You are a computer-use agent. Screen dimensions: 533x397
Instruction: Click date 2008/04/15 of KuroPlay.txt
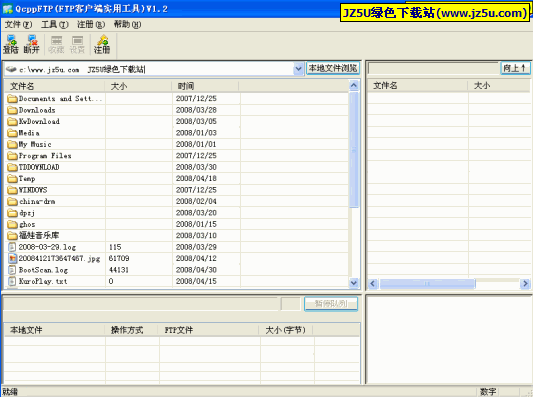point(196,281)
